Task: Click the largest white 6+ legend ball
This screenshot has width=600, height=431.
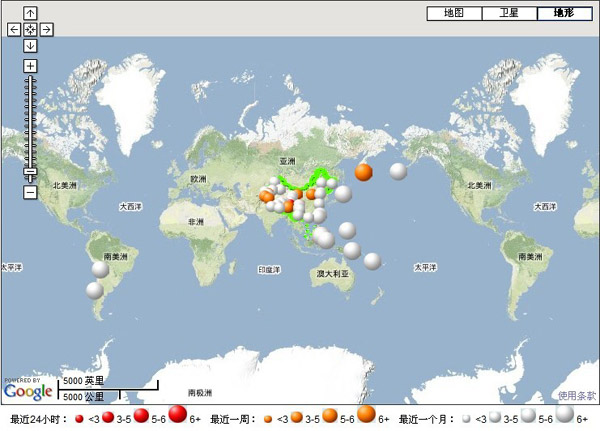Action: 565,414
